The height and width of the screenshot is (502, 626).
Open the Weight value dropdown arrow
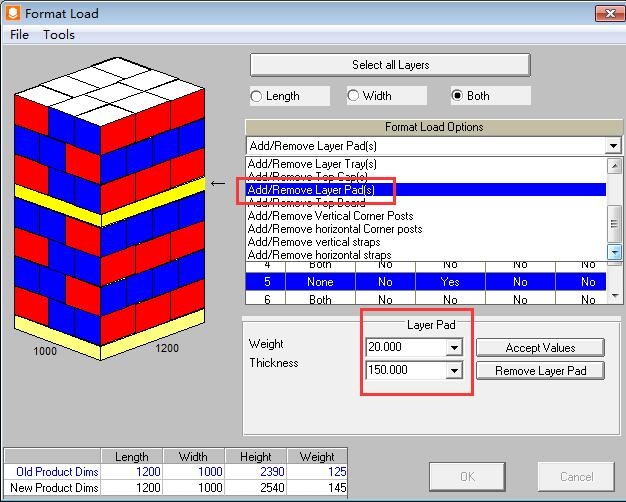click(455, 347)
